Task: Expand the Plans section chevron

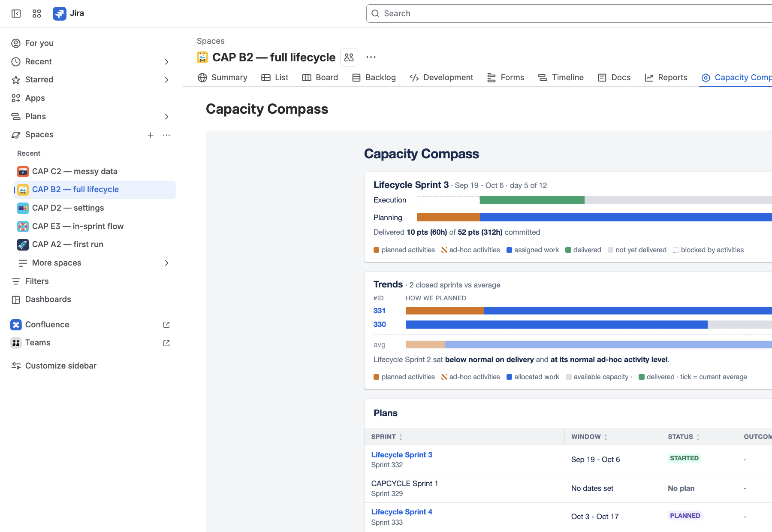Action: pyautogui.click(x=166, y=117)
